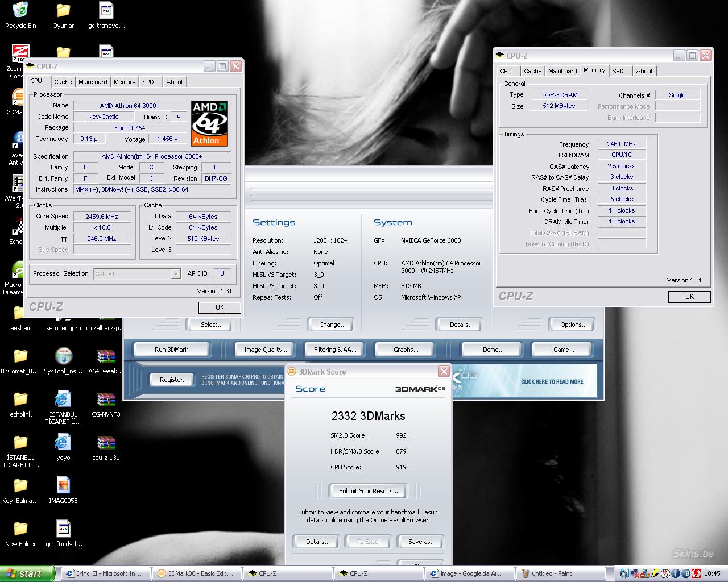Click OK in right CPU-Z Memory window
Viewport: 728px width, 582px height.
click(689, 297)
